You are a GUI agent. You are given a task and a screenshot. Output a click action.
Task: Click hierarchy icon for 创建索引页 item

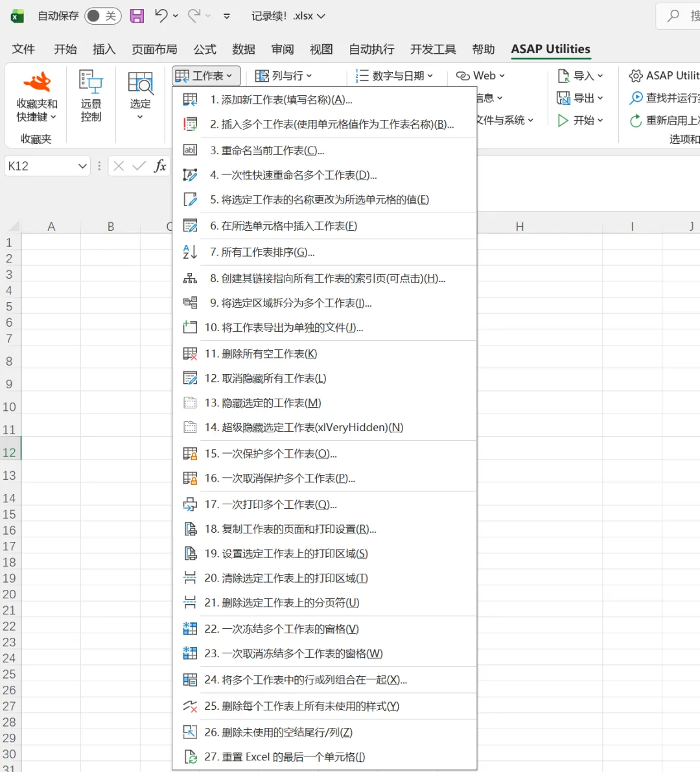pos(190,279)
